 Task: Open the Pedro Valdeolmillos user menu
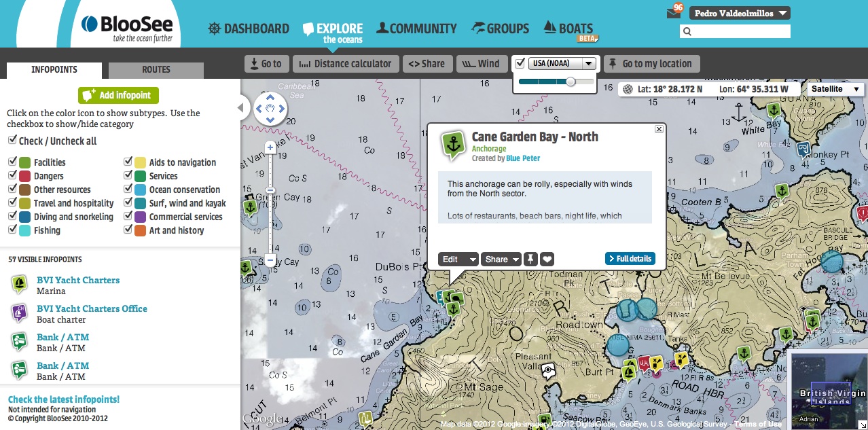pyautogui.click(x=740, y=13)
